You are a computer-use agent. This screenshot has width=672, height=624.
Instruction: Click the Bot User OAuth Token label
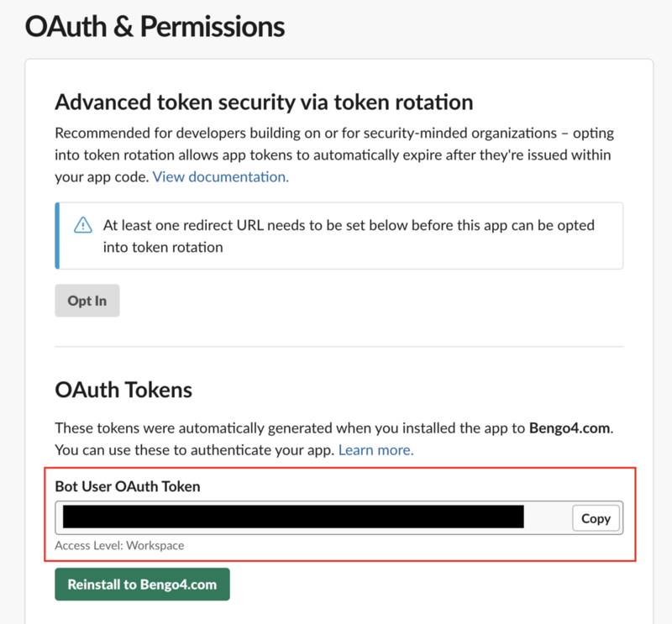[128, 486]
